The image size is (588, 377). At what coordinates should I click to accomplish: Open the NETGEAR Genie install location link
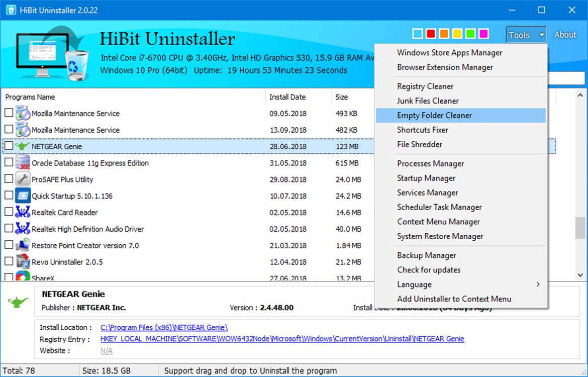(x=164, y=327)
